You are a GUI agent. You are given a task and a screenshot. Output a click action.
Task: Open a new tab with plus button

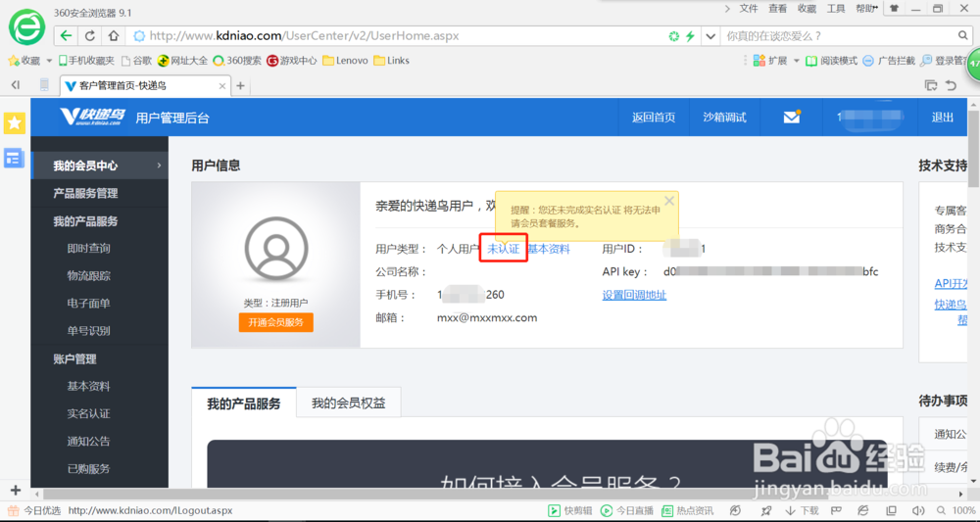pos(240,85)
